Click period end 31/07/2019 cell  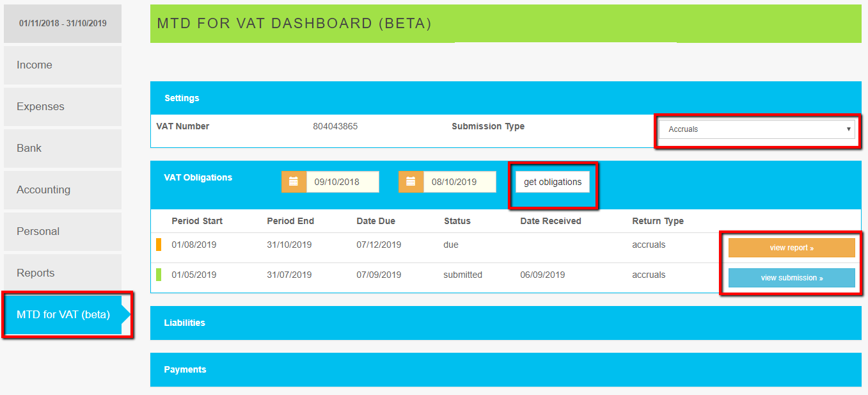pyautogui.click(x=289, y=275)
